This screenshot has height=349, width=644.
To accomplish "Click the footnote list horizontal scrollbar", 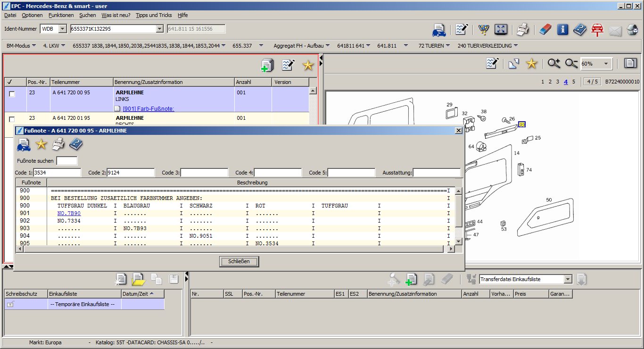I will 235,249.
